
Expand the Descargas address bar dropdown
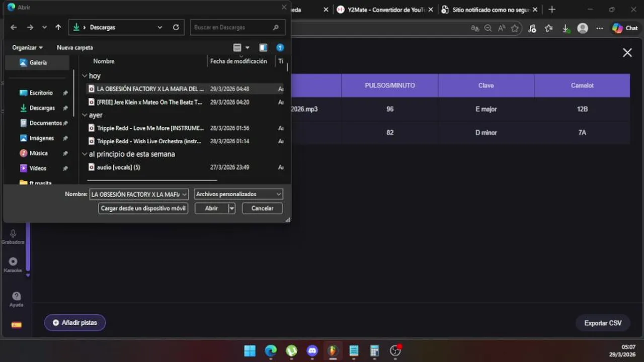tap(160, 27)
